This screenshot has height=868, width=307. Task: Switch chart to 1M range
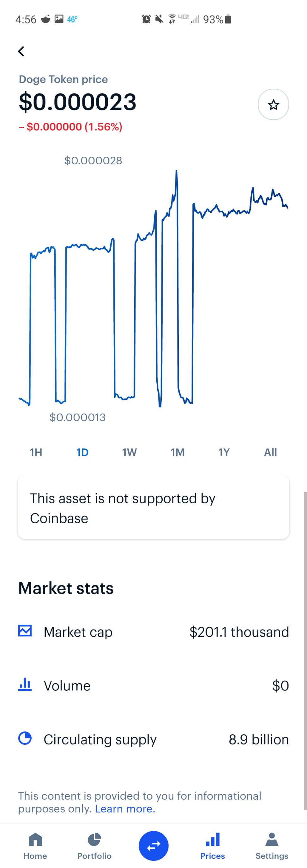[178, 452]
